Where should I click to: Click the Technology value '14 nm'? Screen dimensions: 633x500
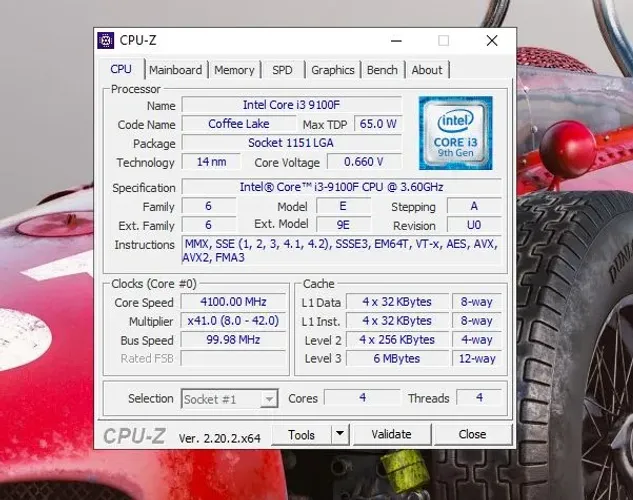(x=211, y=162)
